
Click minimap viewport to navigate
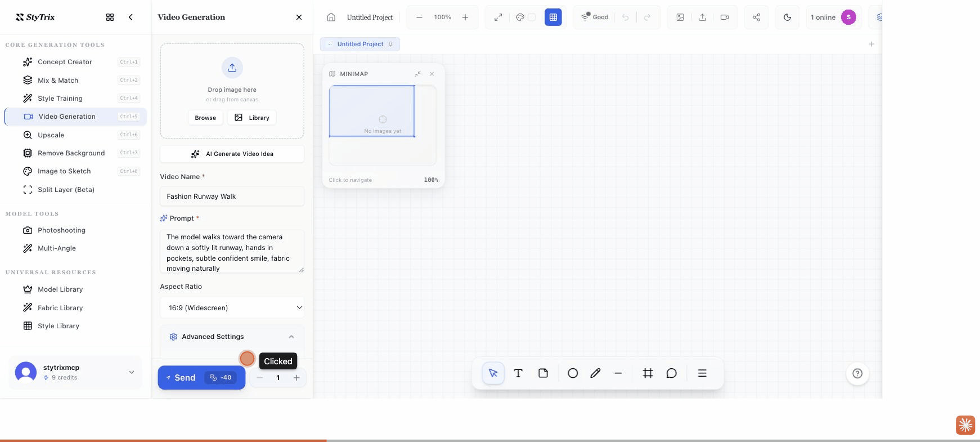[372, 111]
